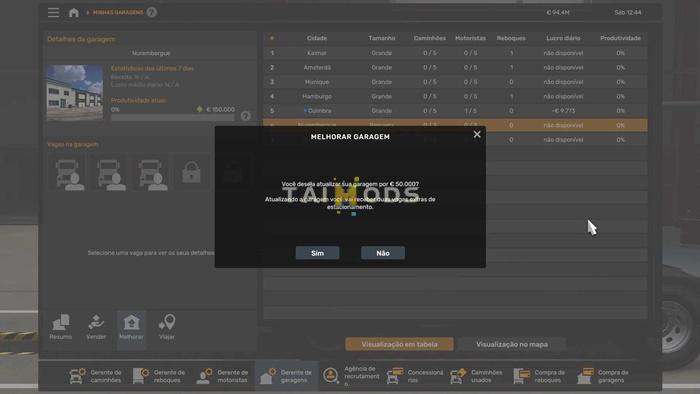Click highlighted garage row number 6
This screenshot has width=700, height=394.
coord(455,125)
